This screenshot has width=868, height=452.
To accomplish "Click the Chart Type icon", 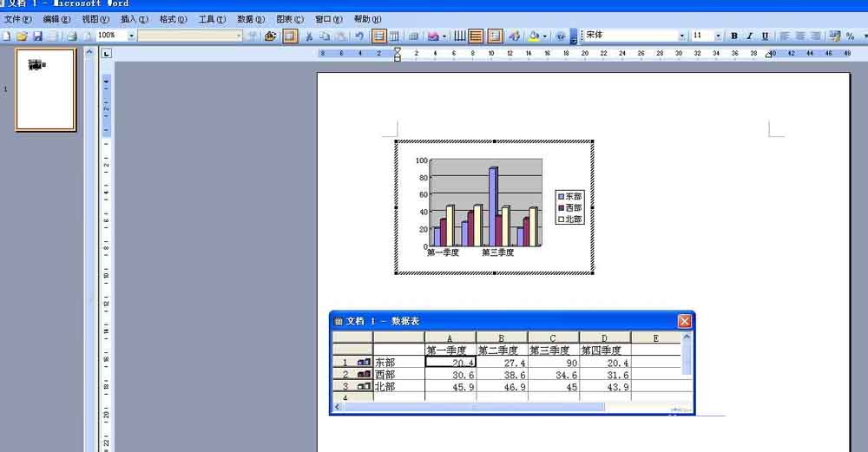I will click(433, 36).
